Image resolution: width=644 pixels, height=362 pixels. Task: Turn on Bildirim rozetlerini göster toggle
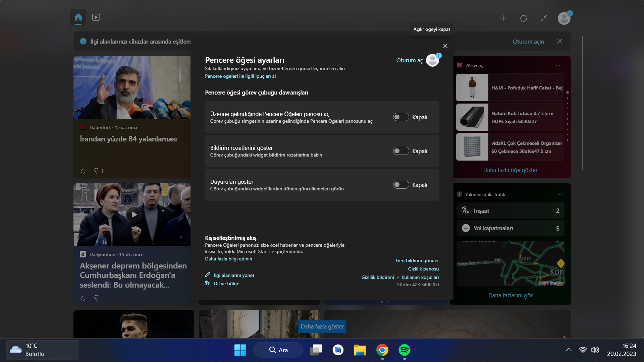click(x=401, y=151)
